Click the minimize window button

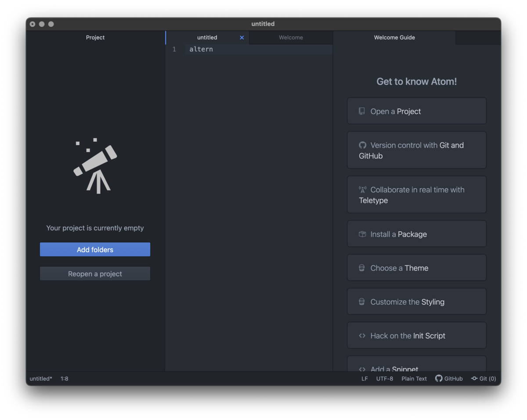(x=42, y=24)
